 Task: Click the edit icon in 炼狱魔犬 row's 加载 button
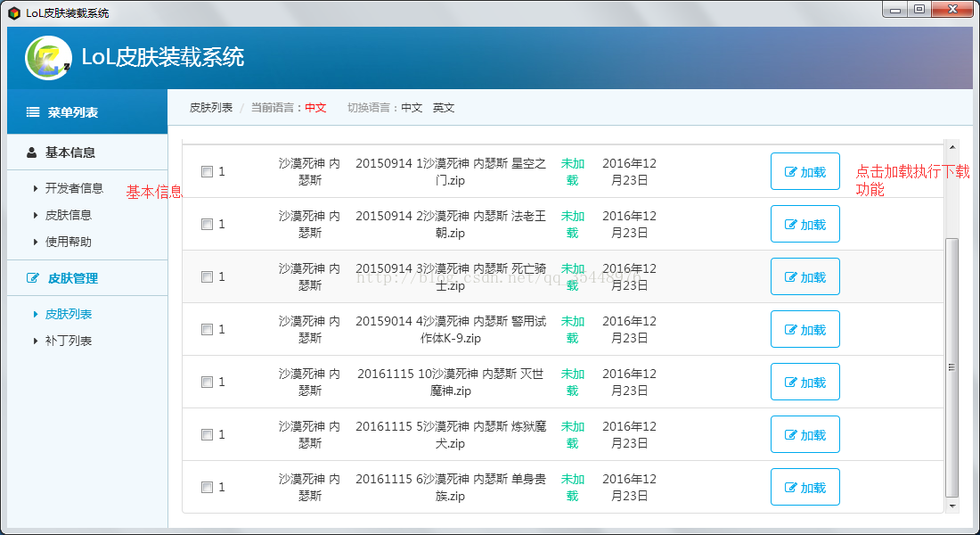[790, 435]
